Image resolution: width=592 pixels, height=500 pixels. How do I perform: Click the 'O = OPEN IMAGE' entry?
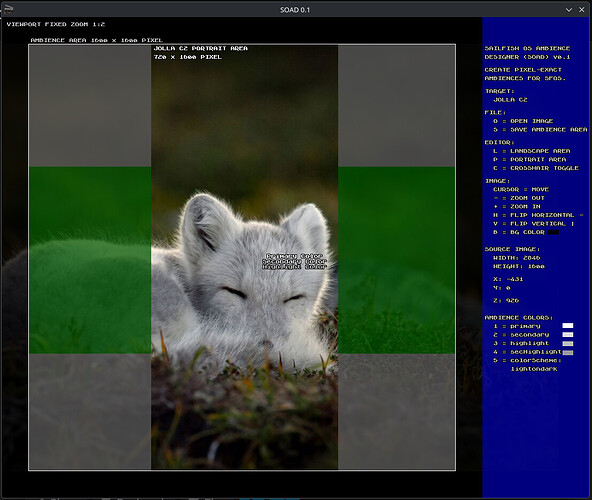523,121
